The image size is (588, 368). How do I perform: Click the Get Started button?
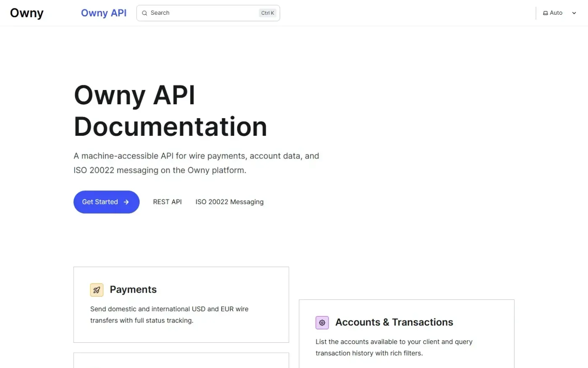pos(106,202)
